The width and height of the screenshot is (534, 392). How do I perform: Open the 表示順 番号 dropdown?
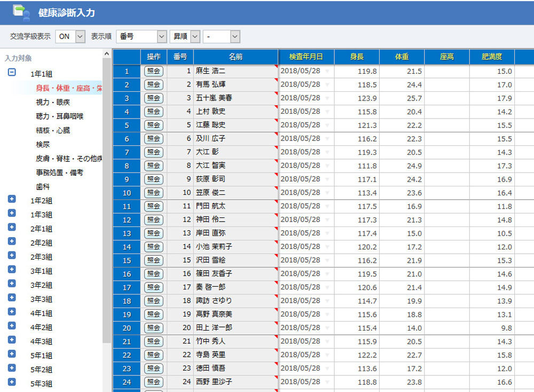coord(162,36)
